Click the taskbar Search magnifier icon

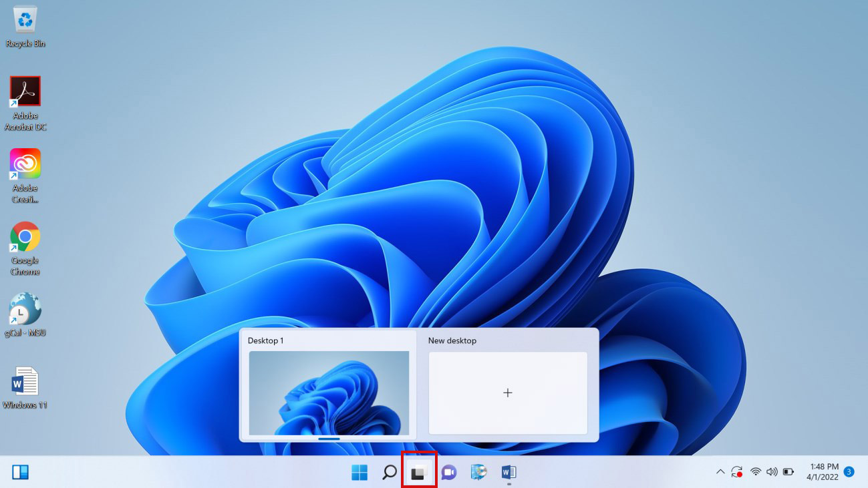389,473
